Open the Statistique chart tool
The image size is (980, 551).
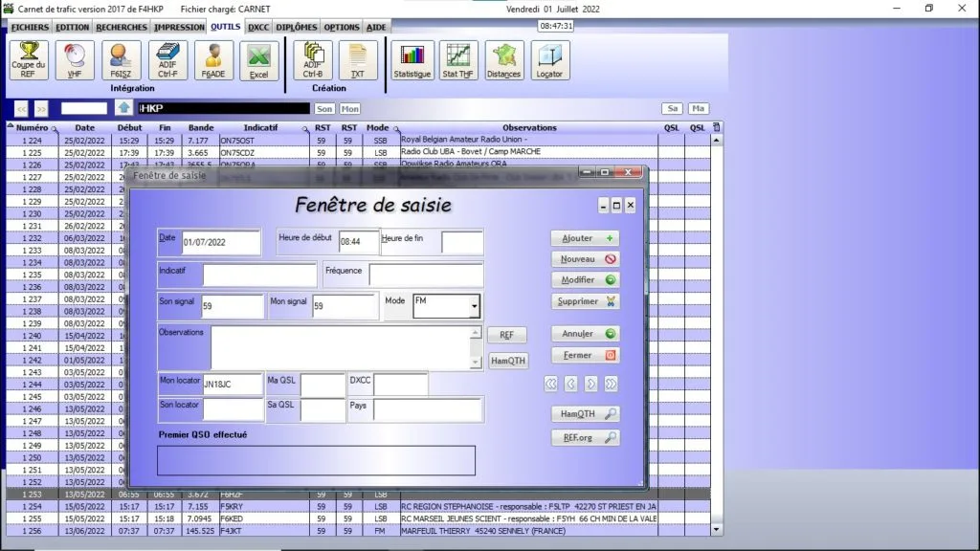click(412, 60)
